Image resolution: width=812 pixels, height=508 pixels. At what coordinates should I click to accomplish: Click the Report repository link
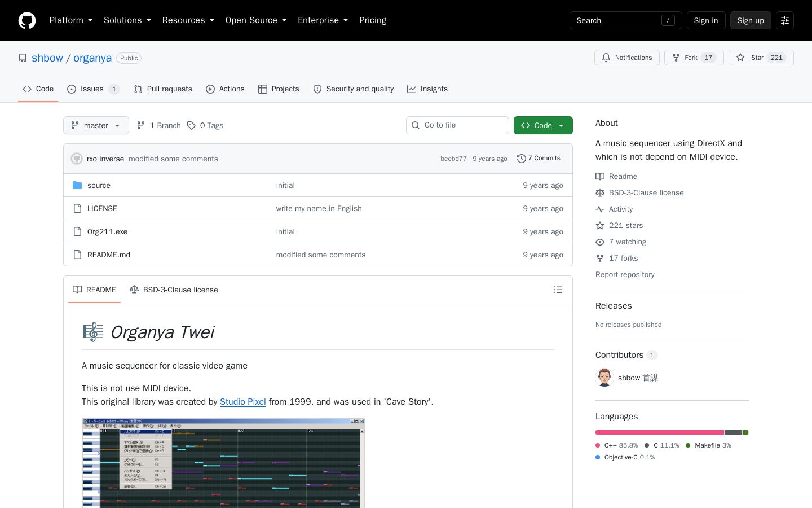tap(625, 275)
